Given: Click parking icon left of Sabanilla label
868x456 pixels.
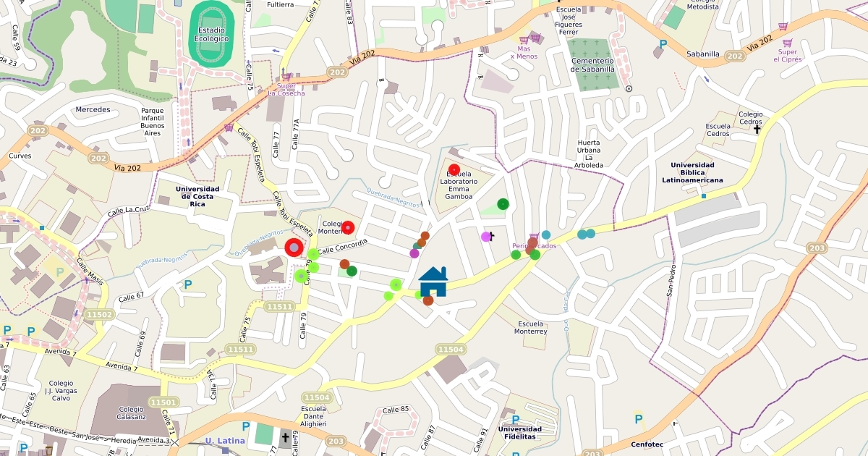Looking at the screenshot, I should pyautogui.click(x=663, y=44).
